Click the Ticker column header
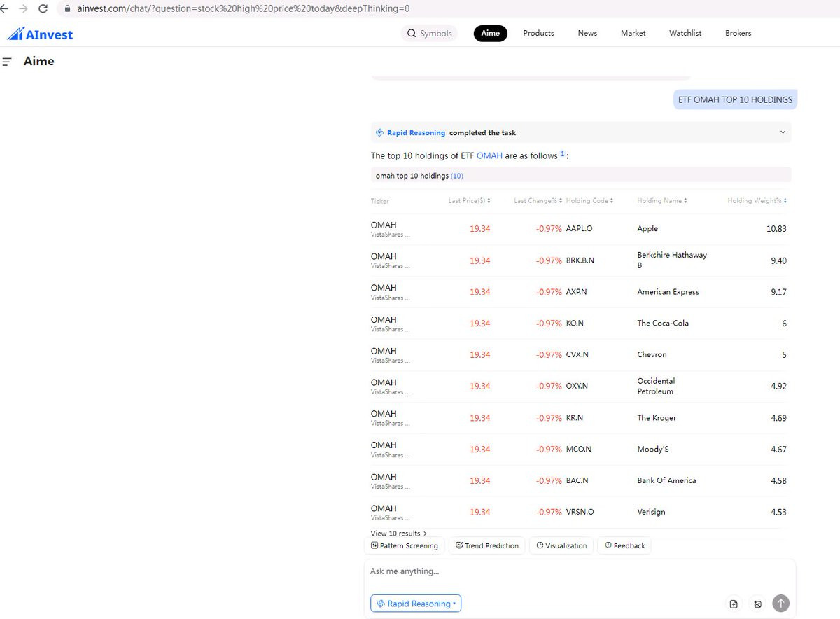Screen dimensions: 840x619 click(x=379, y=202)
